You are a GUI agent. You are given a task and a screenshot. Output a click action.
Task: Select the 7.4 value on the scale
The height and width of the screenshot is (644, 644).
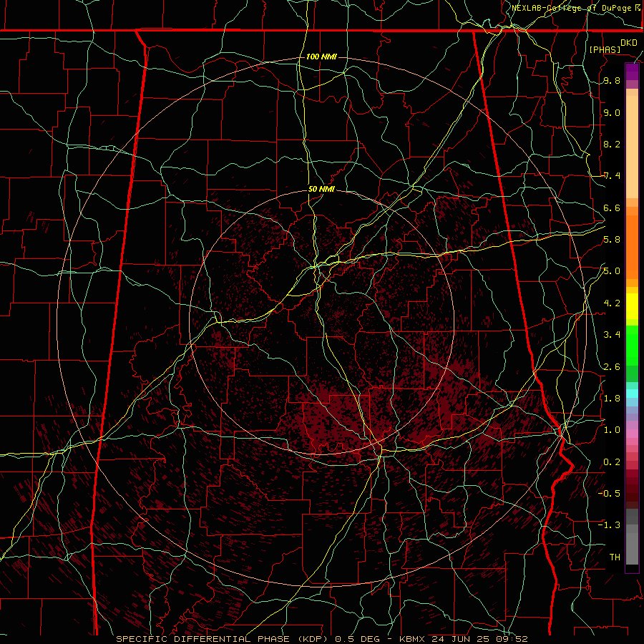[612, 176]
